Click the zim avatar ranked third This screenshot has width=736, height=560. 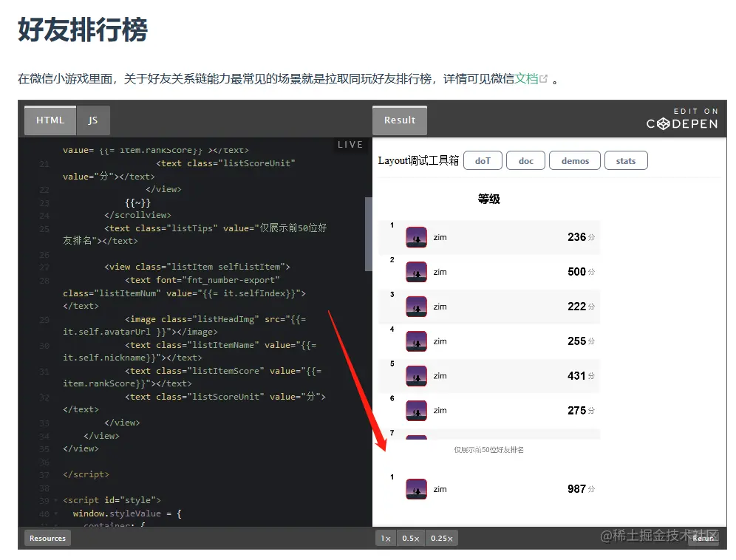click(x=416, y=306)
